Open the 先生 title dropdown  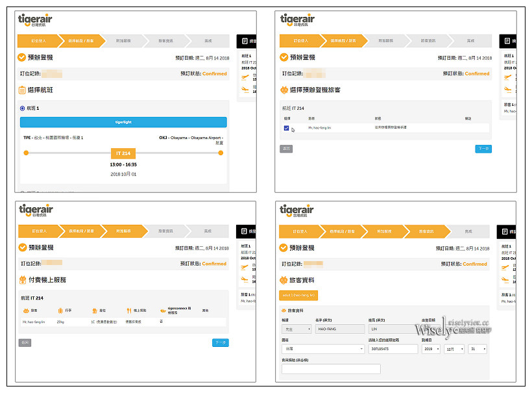tap(296, 328)
